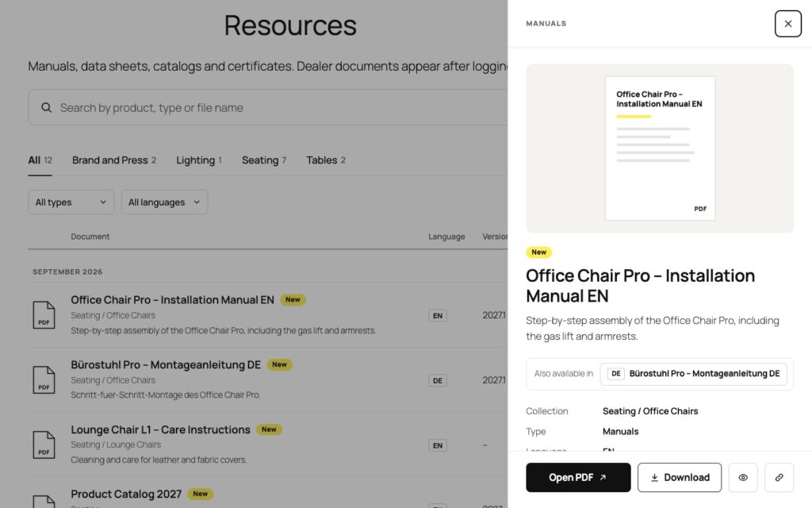812x508 pixels.
Task: Click the MANUALS panel header label
Action: pos(546,23)
